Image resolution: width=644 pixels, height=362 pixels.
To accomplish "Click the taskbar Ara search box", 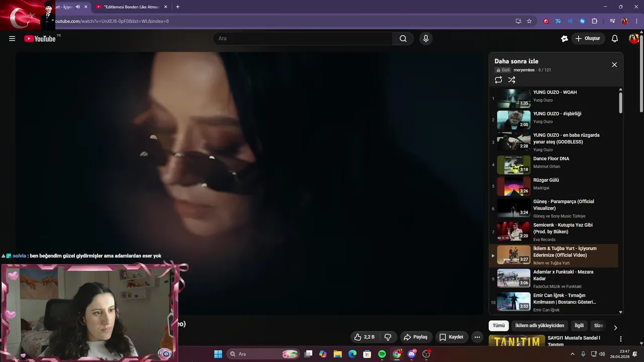I will click(x=264, y=354).
